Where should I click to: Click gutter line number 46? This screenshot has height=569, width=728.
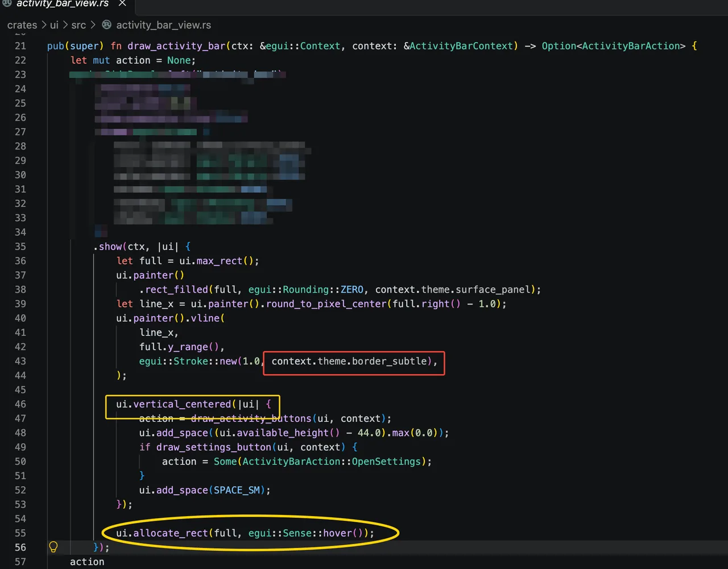tap(20, 404)
